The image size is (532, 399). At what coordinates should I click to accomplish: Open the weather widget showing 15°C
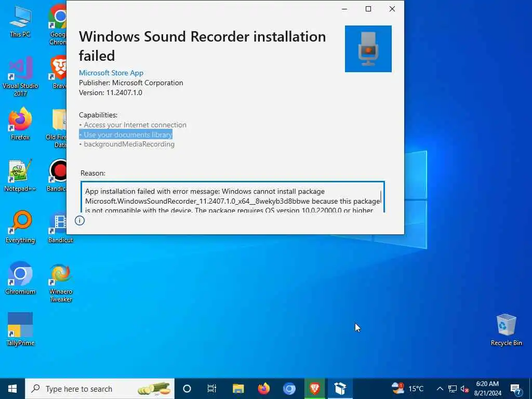click(x=407, y=389)
